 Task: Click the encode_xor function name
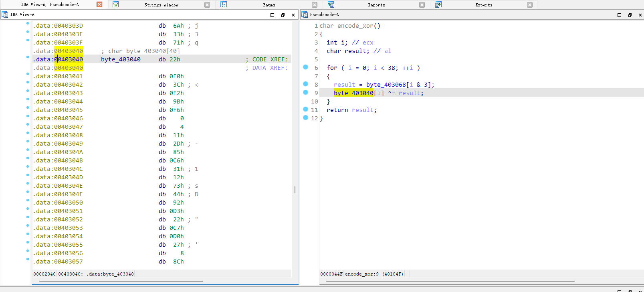(355, 26)
